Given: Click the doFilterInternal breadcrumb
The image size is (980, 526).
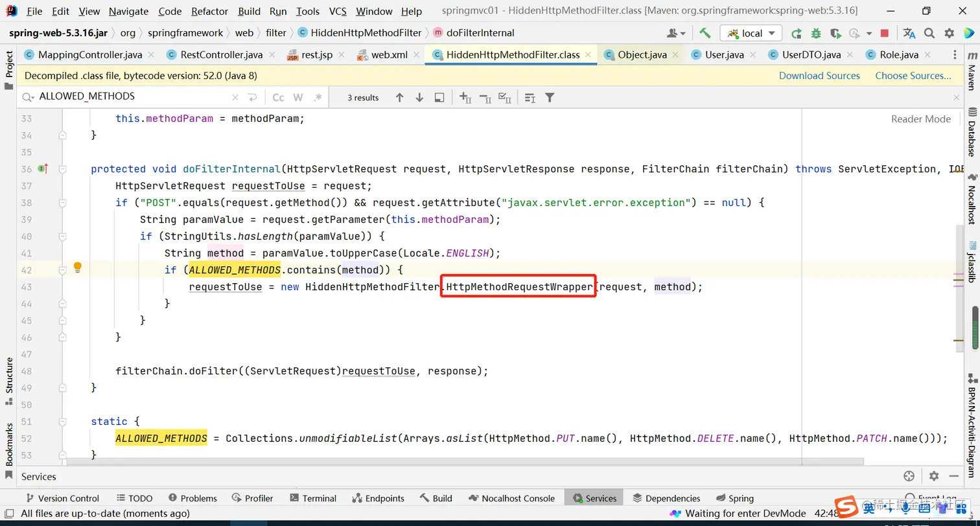Looking at the screenshot, I should tap(473, 33).
